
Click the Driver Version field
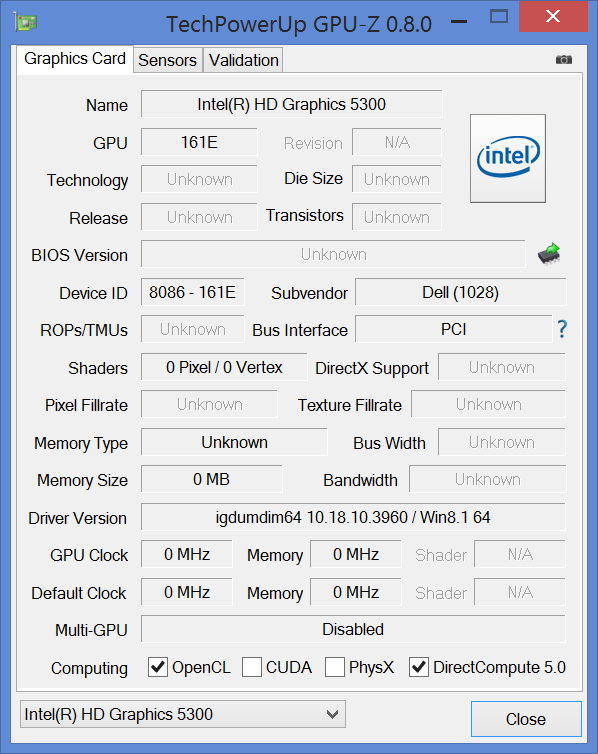[x=353, y=517]
